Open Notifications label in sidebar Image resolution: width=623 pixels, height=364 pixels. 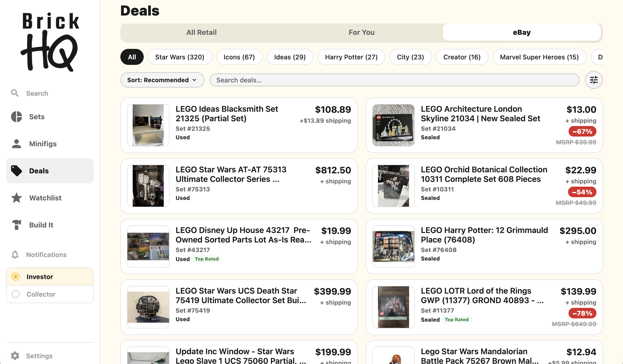[46, 255]
